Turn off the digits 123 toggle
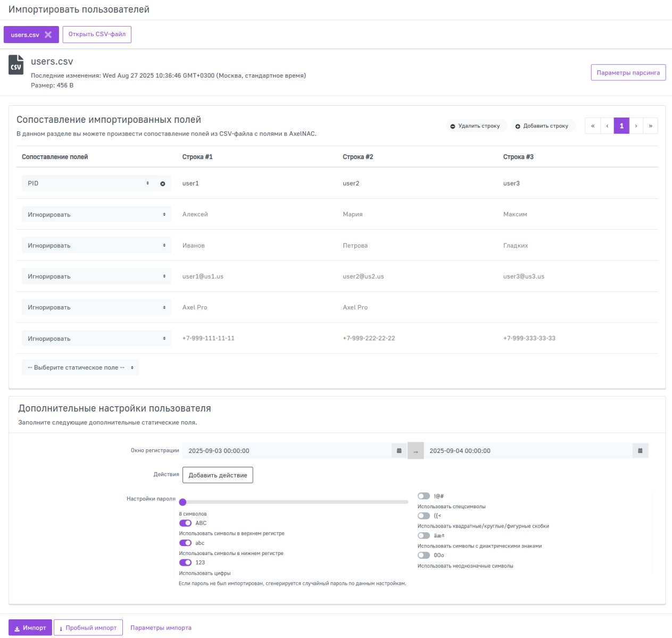Screen dimensions: 672x638 185,563
